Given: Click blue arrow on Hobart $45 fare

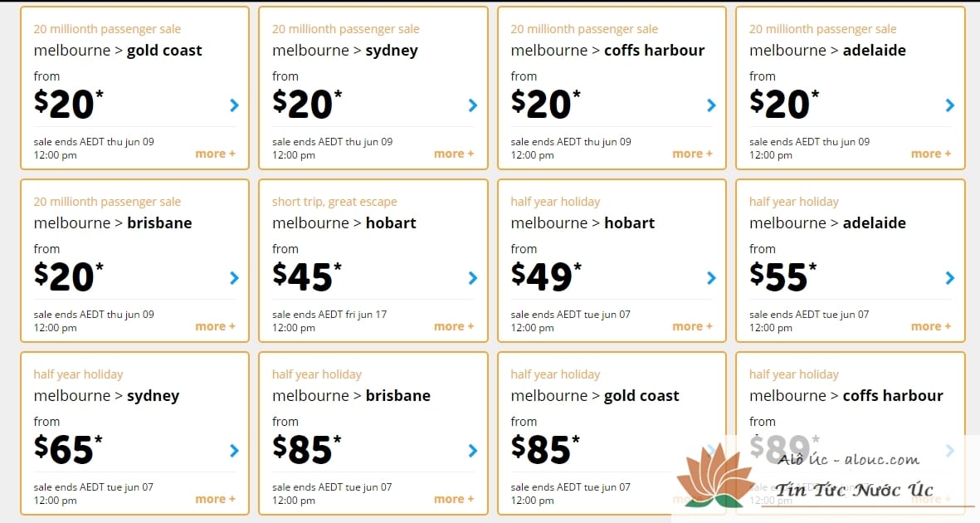Looking at the screenshot, I should point(473,278).
